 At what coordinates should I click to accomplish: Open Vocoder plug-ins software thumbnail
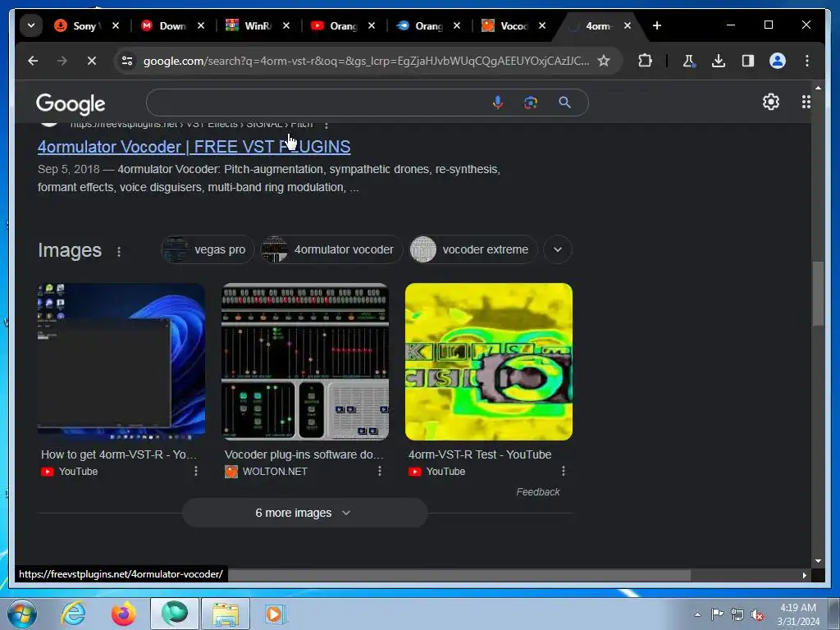(305, 362)
